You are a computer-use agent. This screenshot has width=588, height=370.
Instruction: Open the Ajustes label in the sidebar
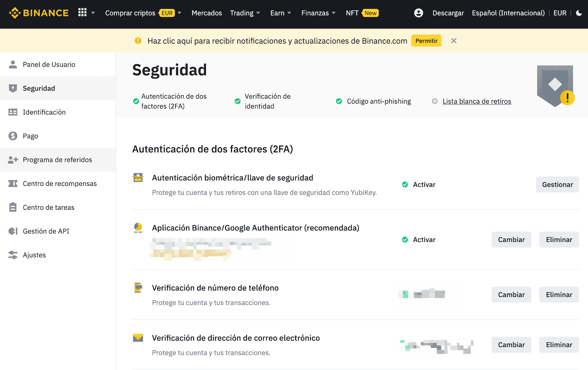click(34, 255)
